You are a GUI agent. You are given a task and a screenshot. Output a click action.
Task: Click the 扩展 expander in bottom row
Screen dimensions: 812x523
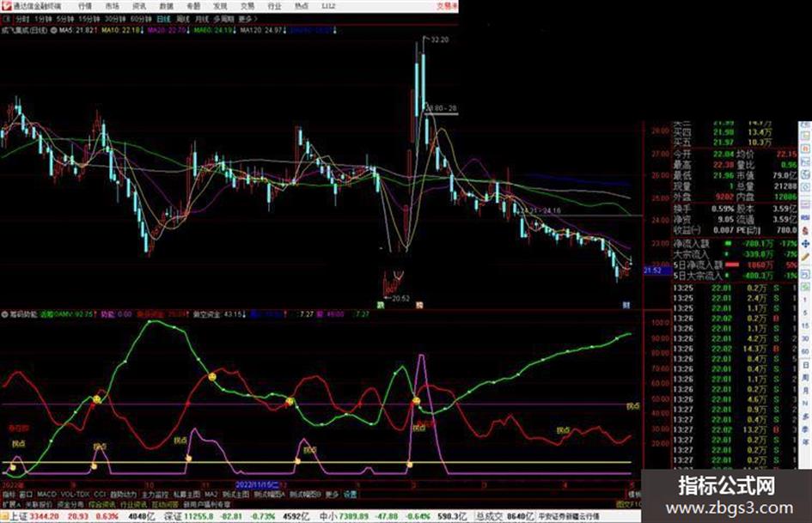(10, 504)
